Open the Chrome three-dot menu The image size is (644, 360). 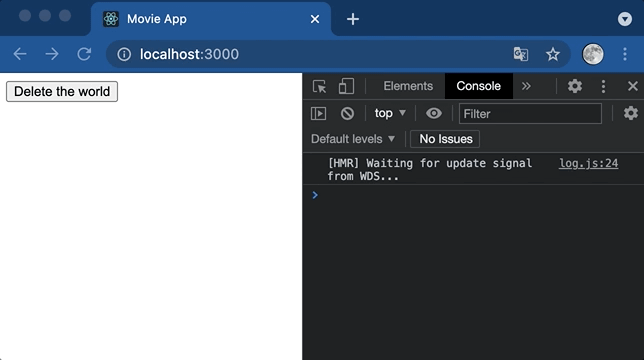[625, 54]
